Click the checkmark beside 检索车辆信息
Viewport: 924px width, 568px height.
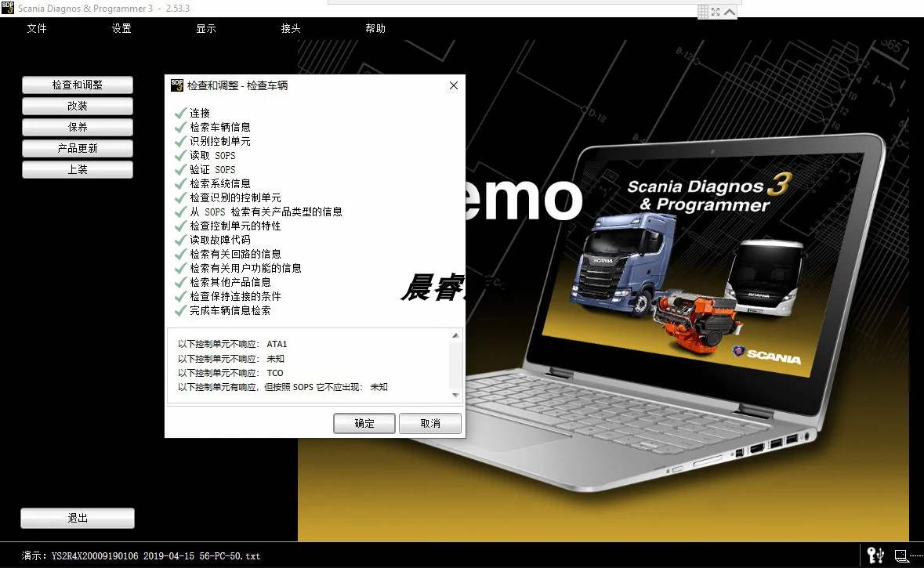(x=180, y=127)
